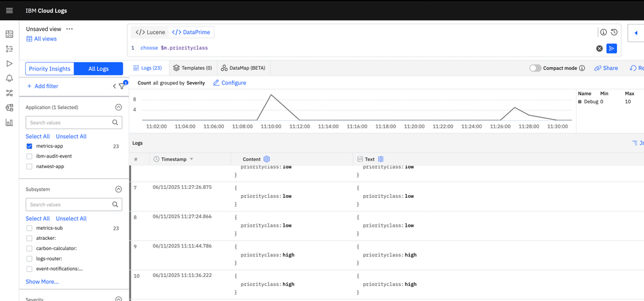Open the Templates (0) tab

click(x=192, y=68)
